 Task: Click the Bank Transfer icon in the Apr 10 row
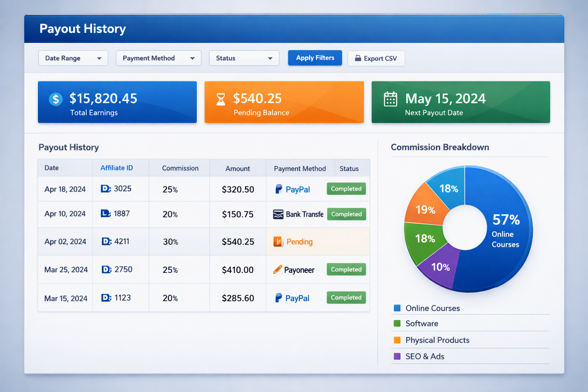[x=278, y=214]
